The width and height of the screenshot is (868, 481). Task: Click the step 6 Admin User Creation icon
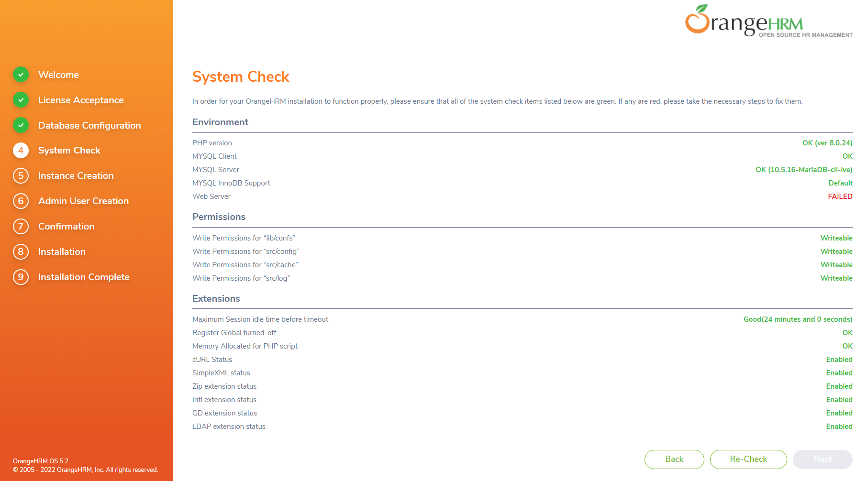21,201
